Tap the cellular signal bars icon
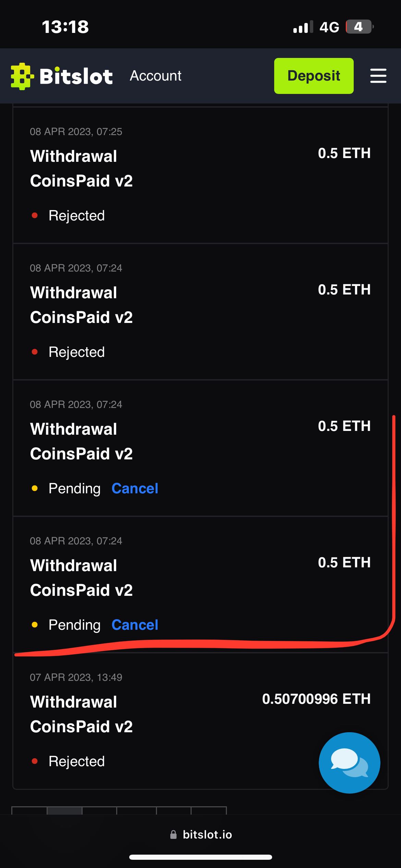Image resolution: width=401 pixels, height=868 pixels. pos(303,27)
